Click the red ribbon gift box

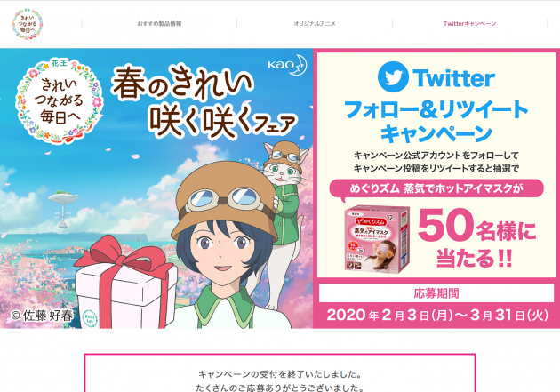[125, 282]
